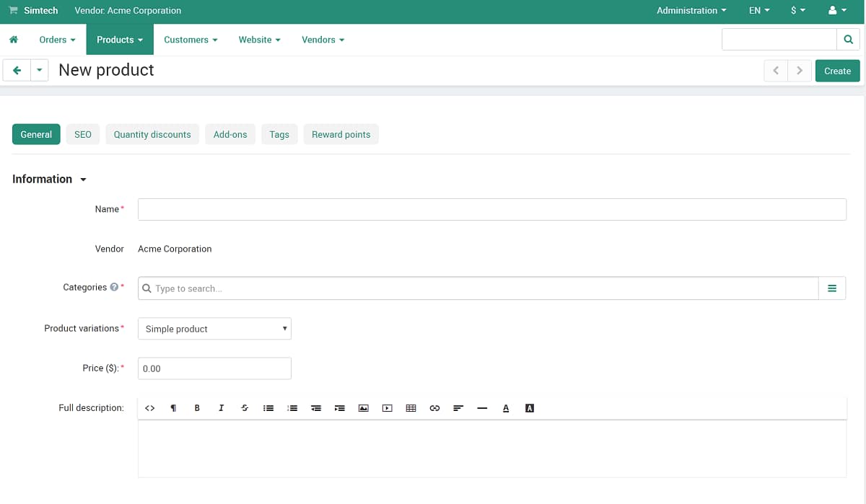Insert an image into the full description
This screenshot has height=504, width=866.
coord(363,407)
